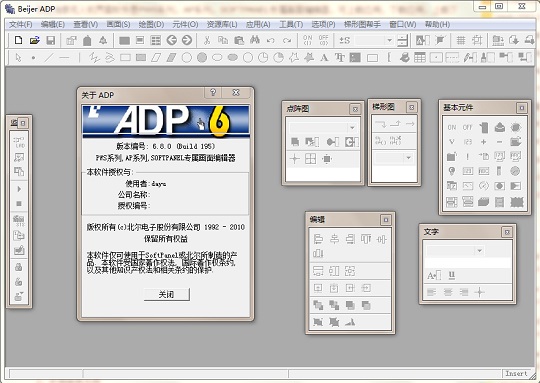Close the 梯形图 floating panel
540x383 pixels.
(411, 107)
